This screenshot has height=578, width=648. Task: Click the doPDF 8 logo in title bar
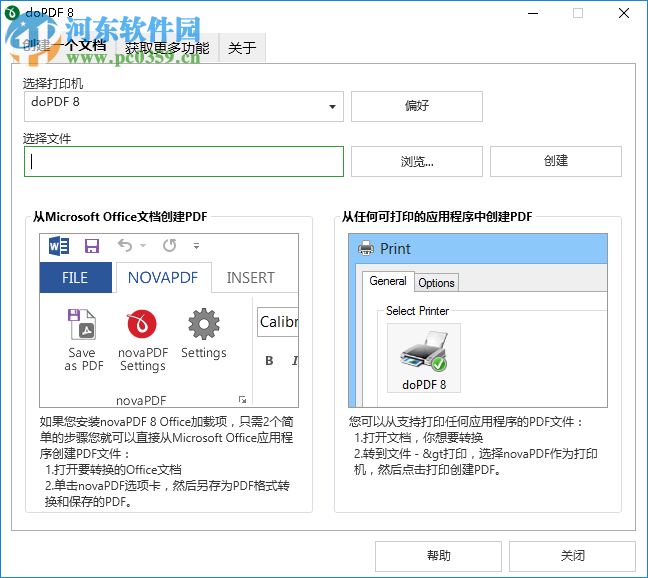(12, 13)
